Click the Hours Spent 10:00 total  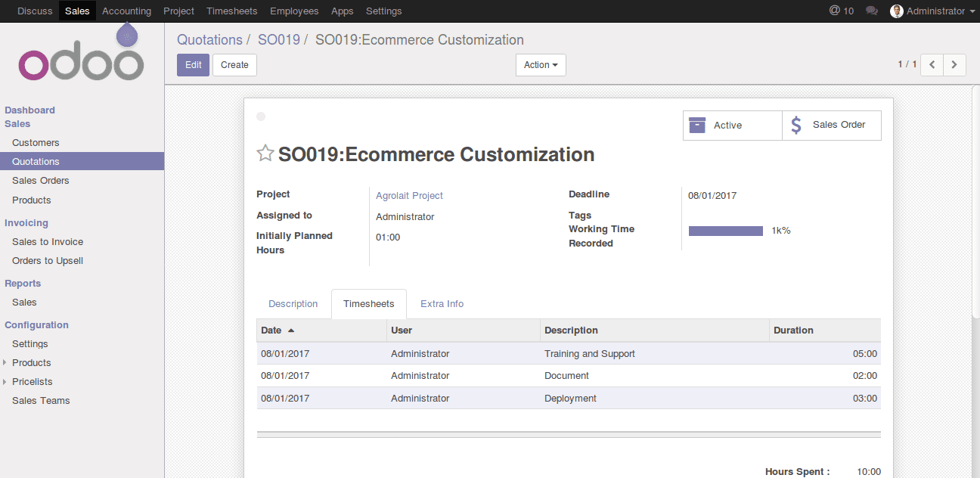click(x=869, y=472)
